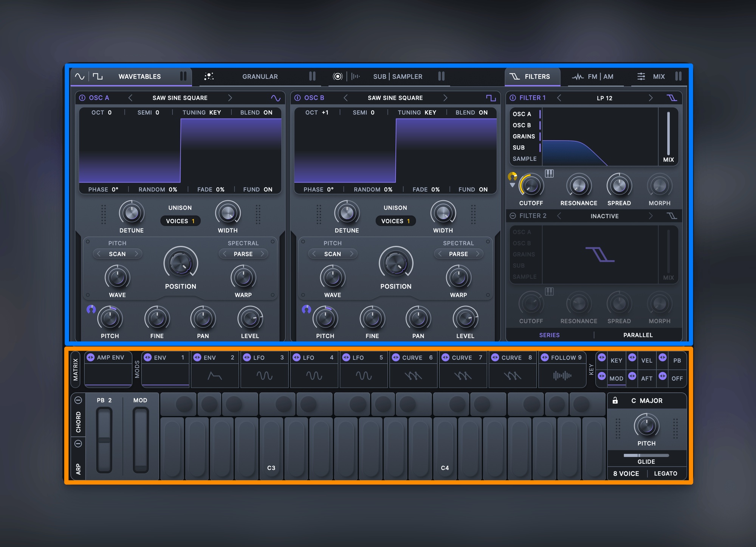Go to previous Filter 1 type with left chevron
The width and height of the screenshot is (756, 547).
pos(559,98)
